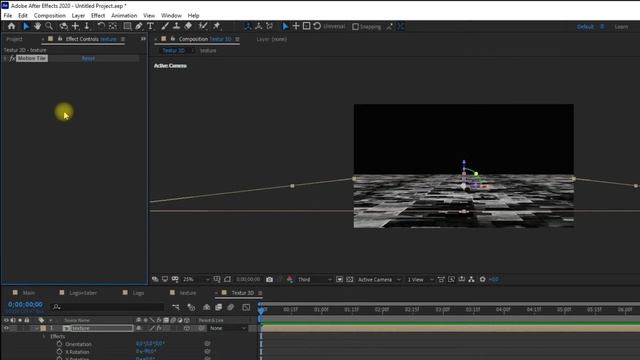Viewport: 640px width, 360px height.
Task: Click the texture layer label color swatch
Action: pos(43,328)
